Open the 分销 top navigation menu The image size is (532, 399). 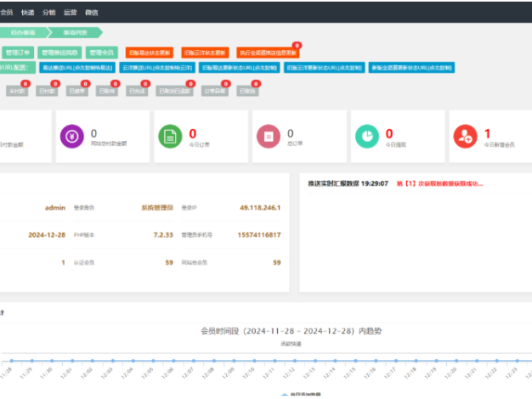[x=49, y=13]
